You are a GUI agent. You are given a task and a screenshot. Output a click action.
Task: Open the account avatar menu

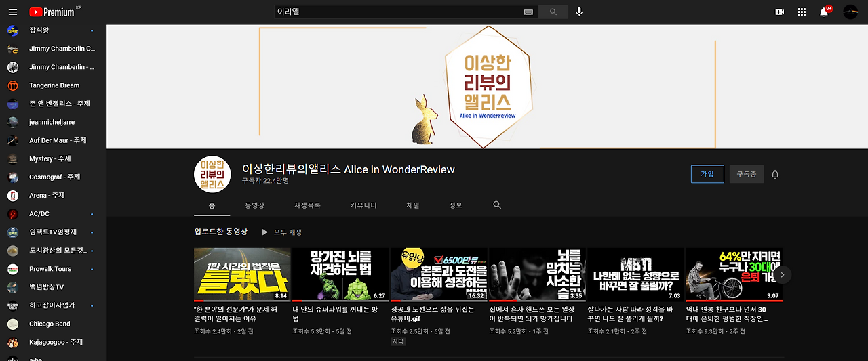coord(850,12)
